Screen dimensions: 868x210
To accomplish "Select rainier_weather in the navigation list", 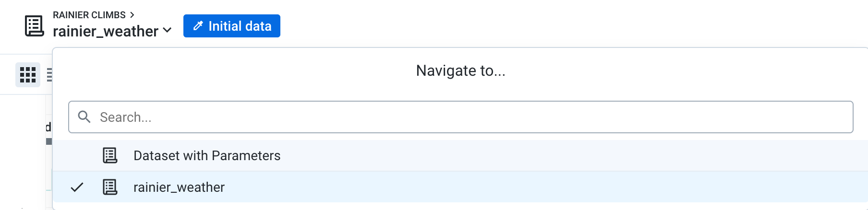I will (179, 187).
